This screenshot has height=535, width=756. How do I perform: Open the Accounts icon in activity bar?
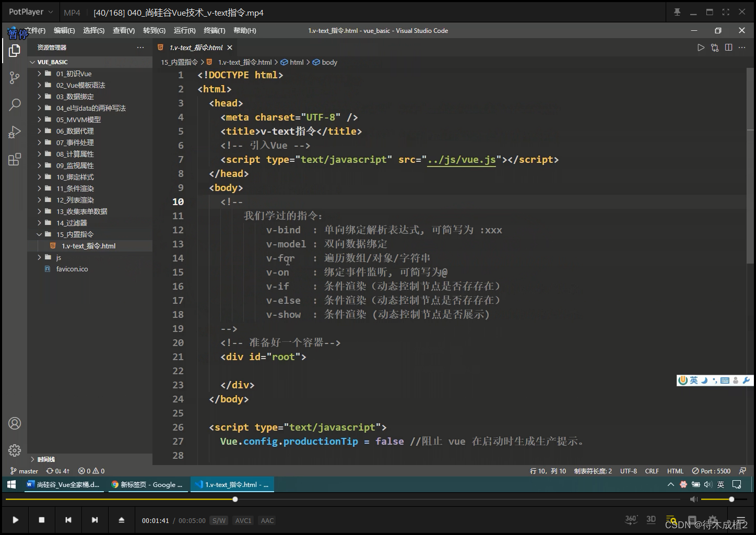[15, 423]
